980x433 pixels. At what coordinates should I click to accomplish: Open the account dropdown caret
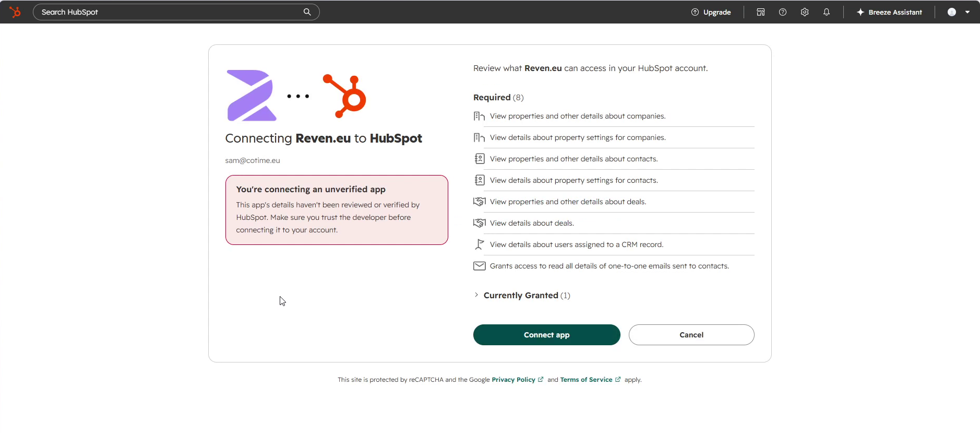(967, 12)
